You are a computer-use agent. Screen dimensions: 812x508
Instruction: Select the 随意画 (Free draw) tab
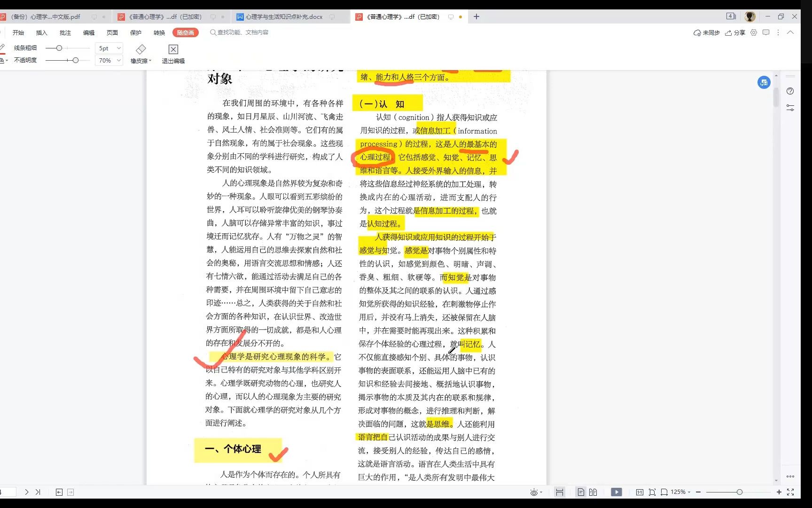186,32
